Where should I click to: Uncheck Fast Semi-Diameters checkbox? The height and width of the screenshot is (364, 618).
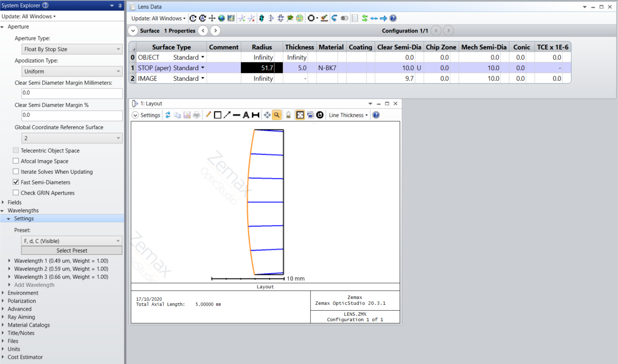point(16,182)
